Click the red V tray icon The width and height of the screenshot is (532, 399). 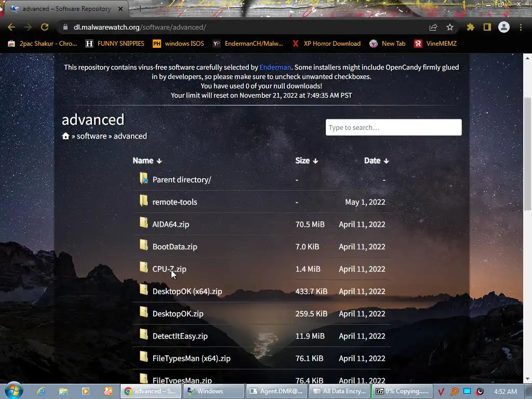click(441, 392)
